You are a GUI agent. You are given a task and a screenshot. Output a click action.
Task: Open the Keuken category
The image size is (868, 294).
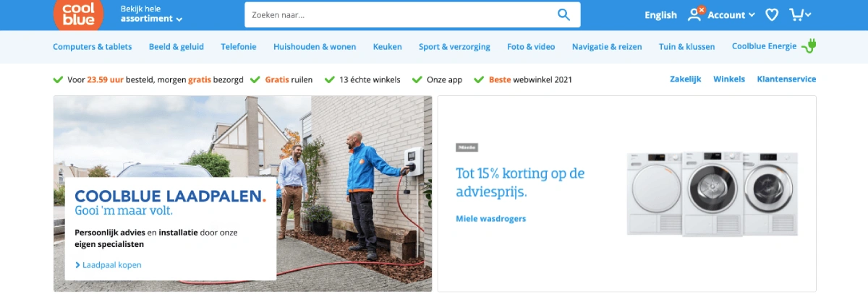387,46
